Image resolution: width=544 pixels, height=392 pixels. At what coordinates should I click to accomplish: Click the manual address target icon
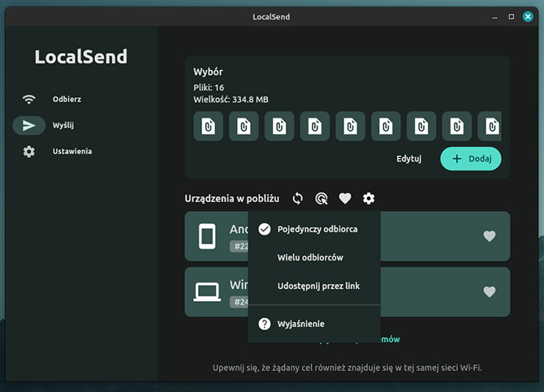[x=322, y=198]
